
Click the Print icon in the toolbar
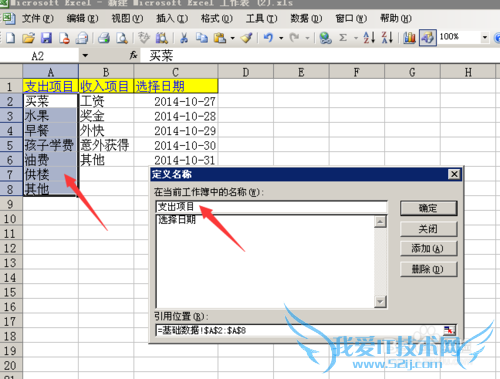[x=104, y=38]
